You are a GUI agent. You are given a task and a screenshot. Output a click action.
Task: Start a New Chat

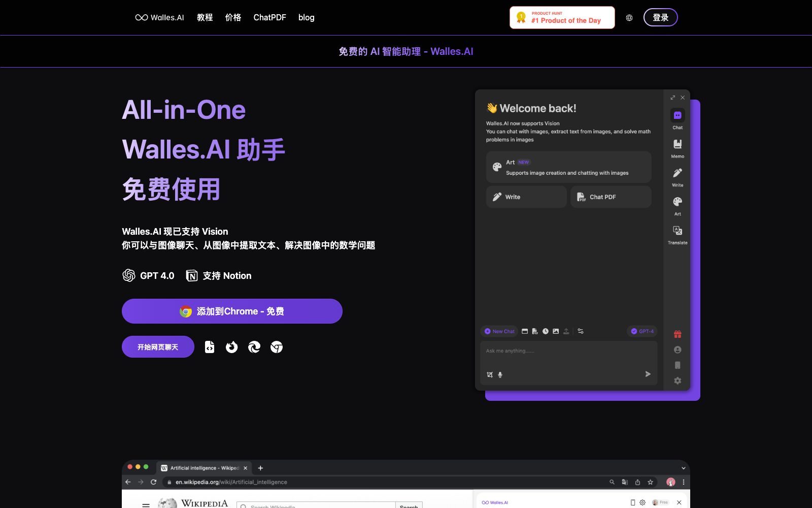point(499,331)
